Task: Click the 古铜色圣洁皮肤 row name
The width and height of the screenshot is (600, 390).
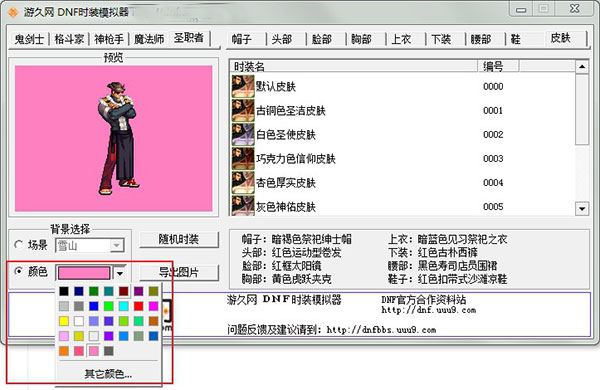Action: [291, 111]
